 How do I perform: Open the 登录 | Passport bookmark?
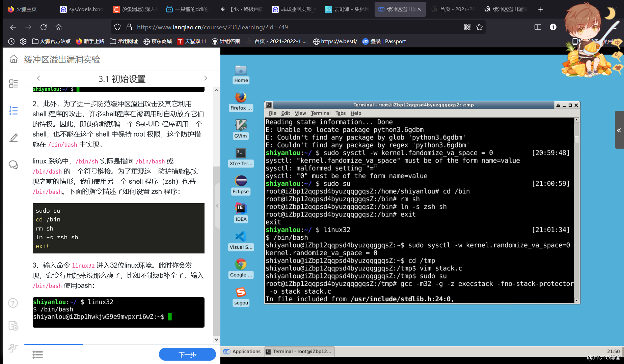384,41
